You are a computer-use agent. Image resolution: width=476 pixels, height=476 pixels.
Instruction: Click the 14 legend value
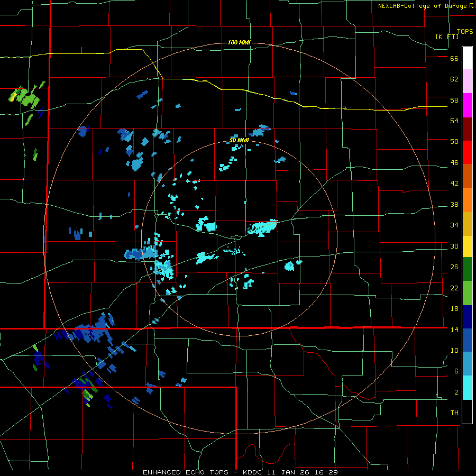pyautogui.click(x=454, y=329)
